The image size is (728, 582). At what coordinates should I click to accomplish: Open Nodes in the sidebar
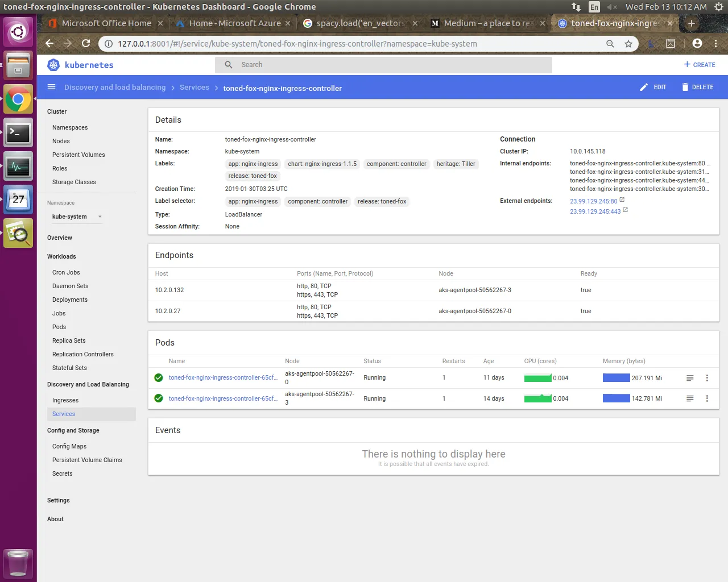61,141
